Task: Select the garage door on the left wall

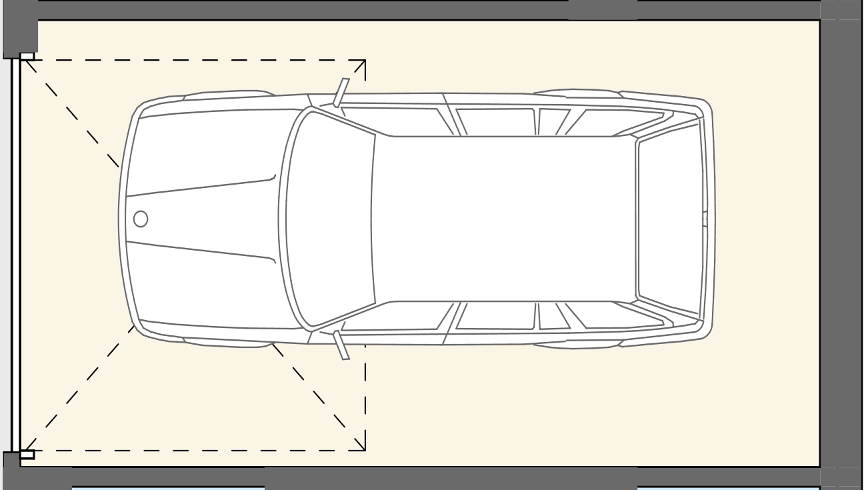Action: (x=16, y=256)
